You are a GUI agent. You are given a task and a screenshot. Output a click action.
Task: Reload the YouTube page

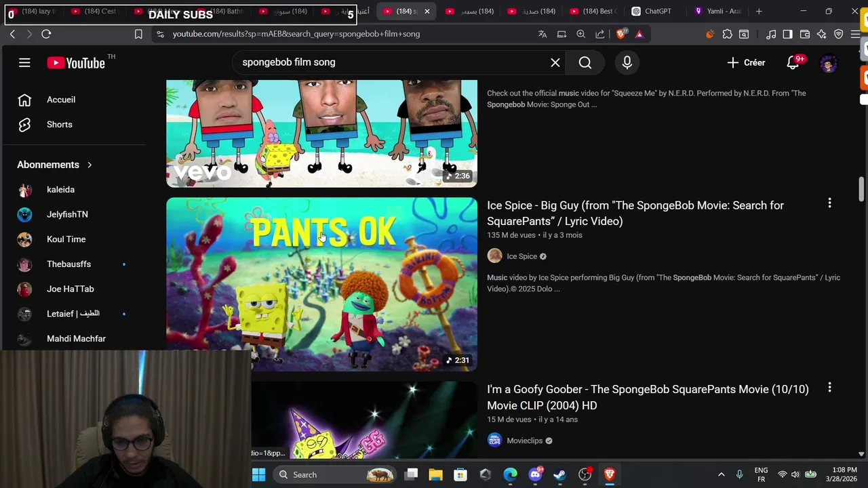click(x=46, y=34)
